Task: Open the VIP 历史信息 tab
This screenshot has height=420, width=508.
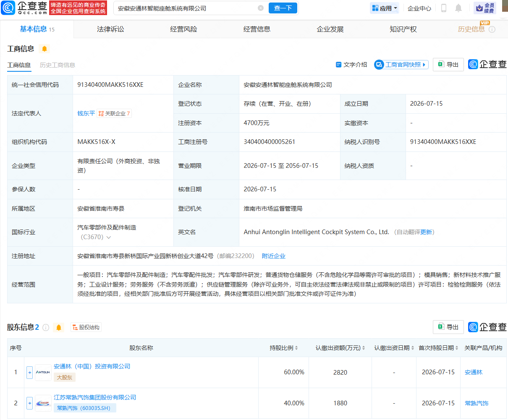Action: 471,29
